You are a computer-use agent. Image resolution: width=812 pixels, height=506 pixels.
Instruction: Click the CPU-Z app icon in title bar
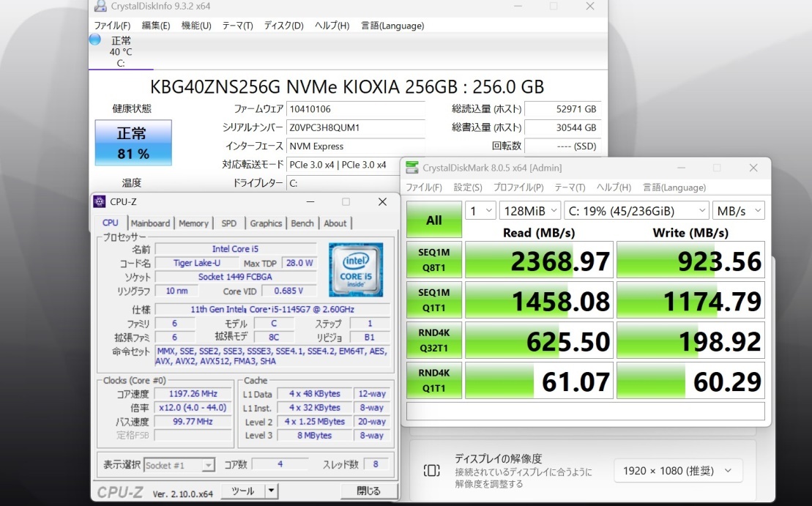[100, 201]
